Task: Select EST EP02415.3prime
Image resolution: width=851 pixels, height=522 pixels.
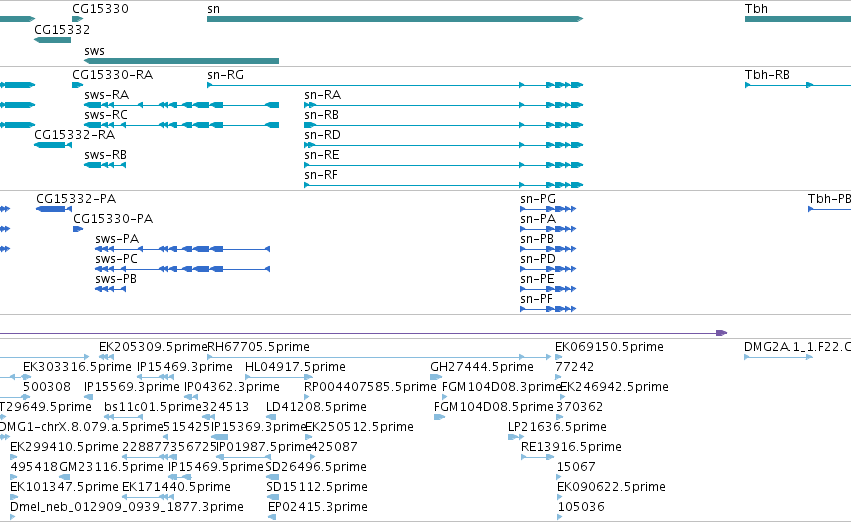Action: (272, 517)
